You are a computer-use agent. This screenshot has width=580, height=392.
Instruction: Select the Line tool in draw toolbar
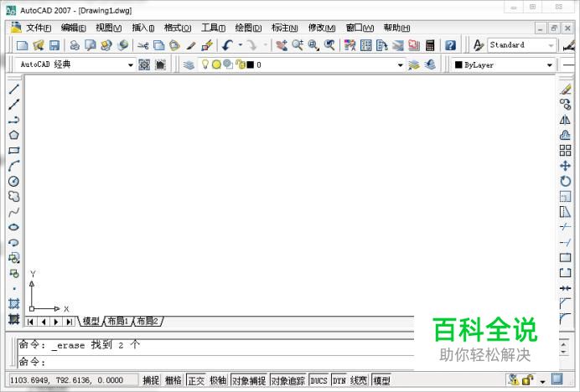(x=13, y=89)
